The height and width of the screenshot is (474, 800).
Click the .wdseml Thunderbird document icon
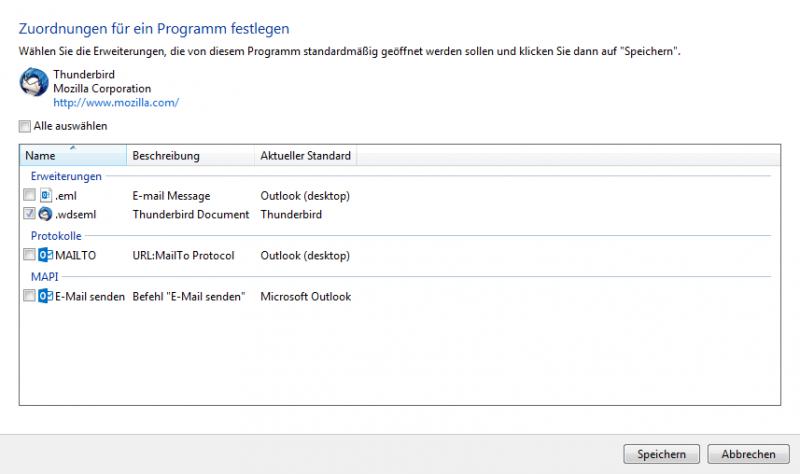tap(45, 214)
